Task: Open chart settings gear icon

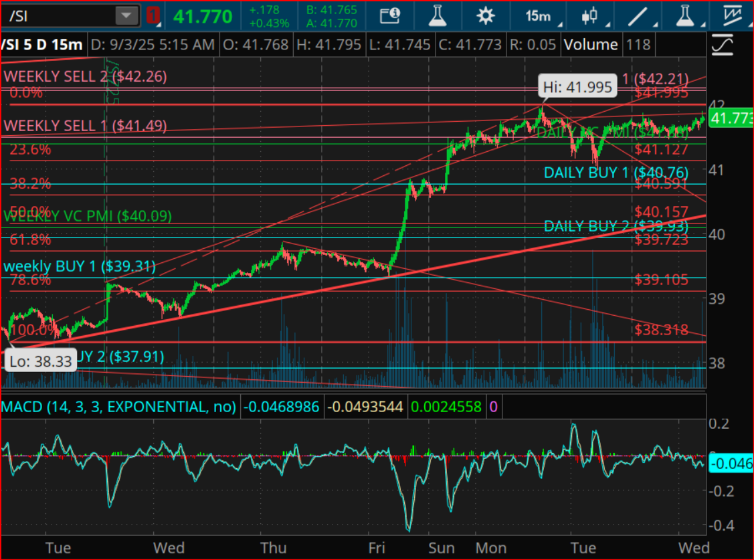Action: (485, 16)
